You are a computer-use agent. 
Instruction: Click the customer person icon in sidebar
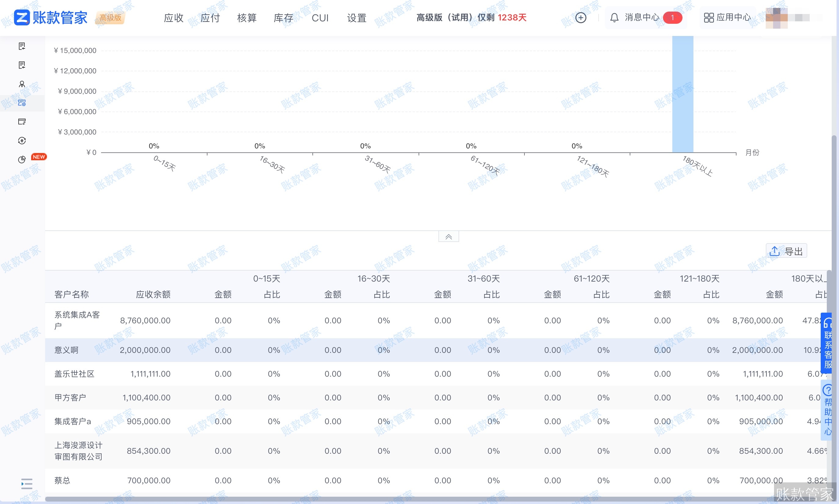point(22,84)
